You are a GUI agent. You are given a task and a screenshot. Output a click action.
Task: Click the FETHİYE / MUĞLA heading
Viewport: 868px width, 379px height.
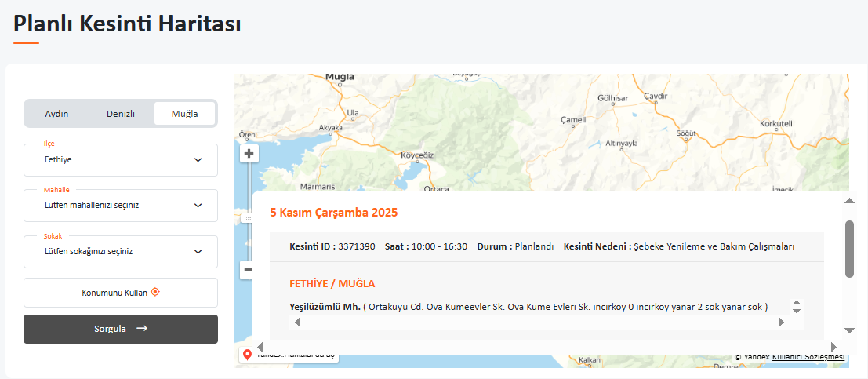click(332, 284)
